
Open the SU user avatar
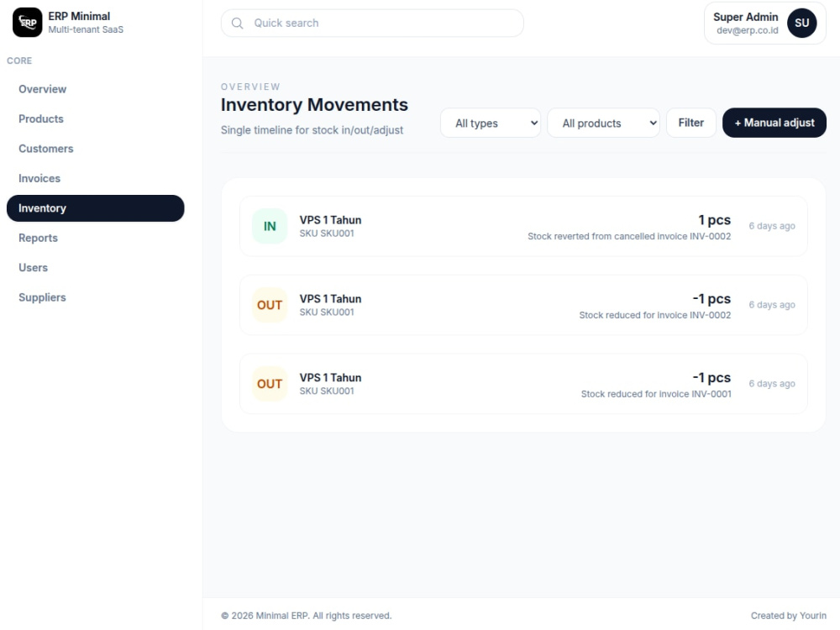point(801,23)
